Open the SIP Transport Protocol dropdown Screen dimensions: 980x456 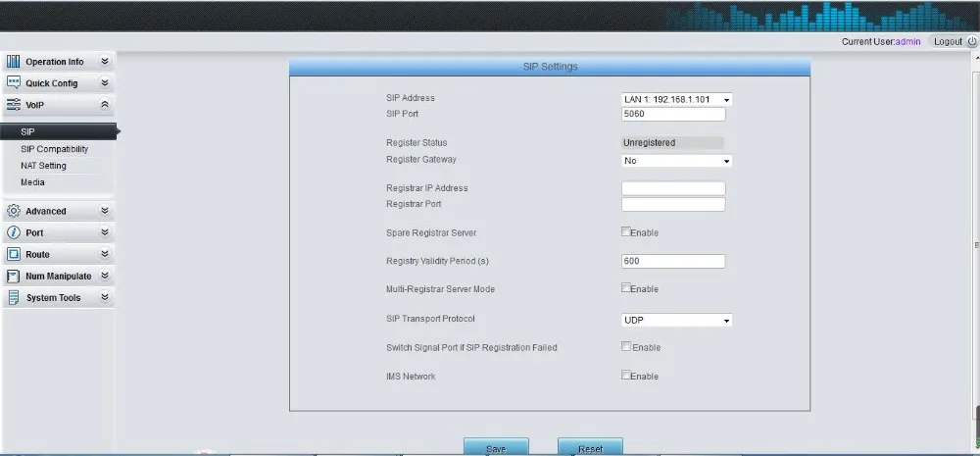click(677, 321)
